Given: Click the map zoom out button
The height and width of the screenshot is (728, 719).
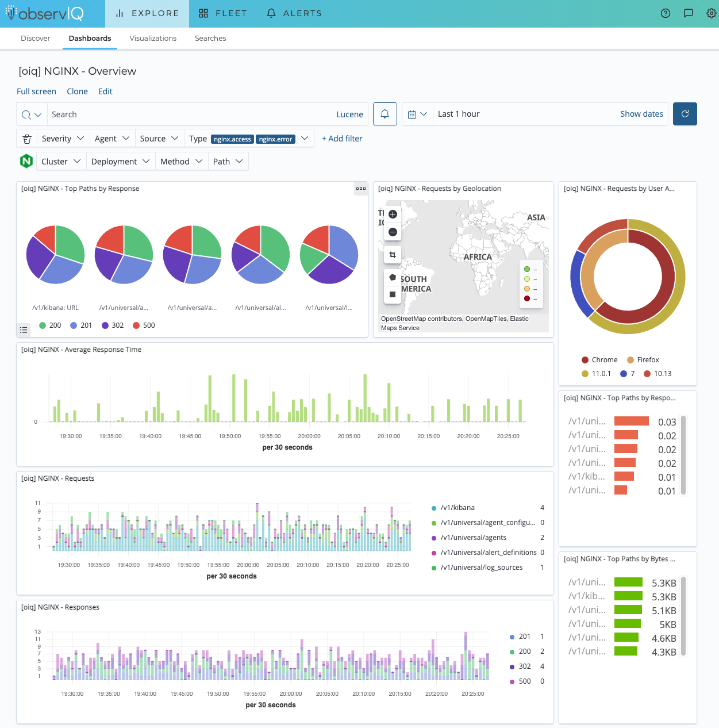Looking at the screenshot, I should point(393,232).
